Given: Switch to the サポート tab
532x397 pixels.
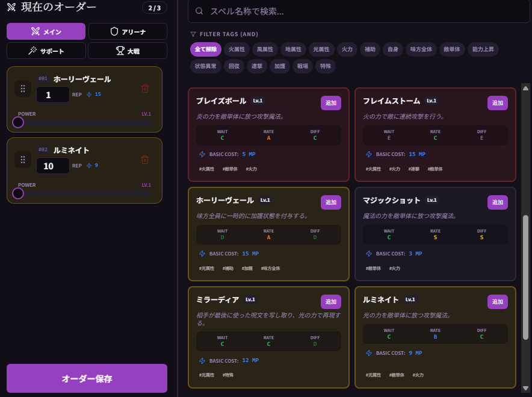Looking at the screenshot, I should 46,51.
